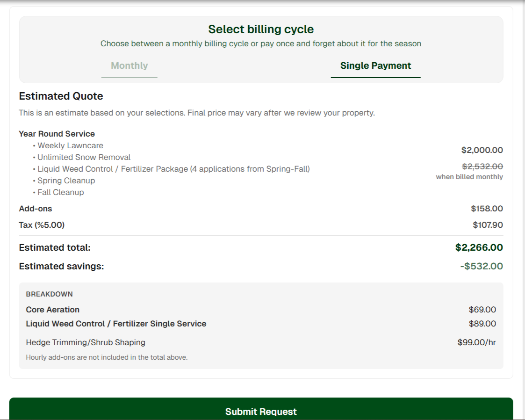Click the Spring Cleanup service entry
The image size is (525, 420).
[x=67, y=181]
